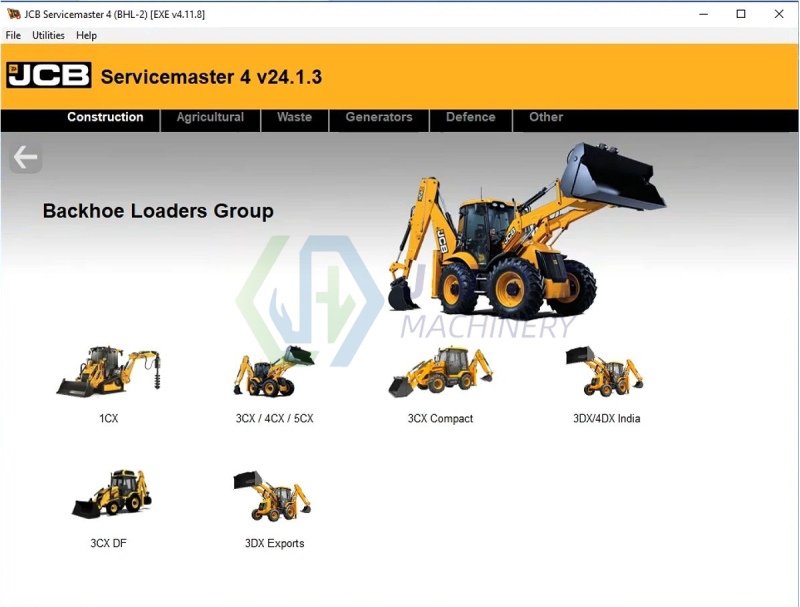The width and height of the screenshot is (800, 607).
Task: Choose the 3CX Compact backhoe image
Action: coord(440,371)
